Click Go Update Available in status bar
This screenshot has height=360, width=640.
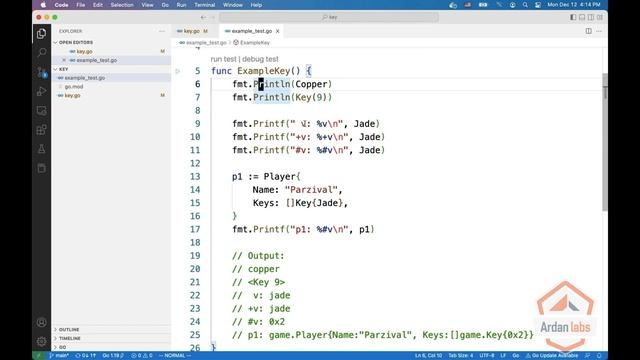551,356
